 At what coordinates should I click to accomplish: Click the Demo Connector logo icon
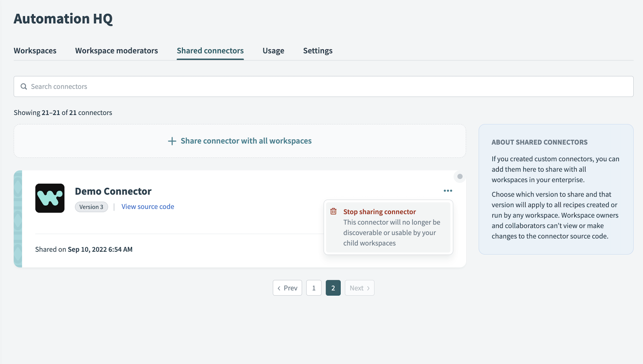coord(50,198)
